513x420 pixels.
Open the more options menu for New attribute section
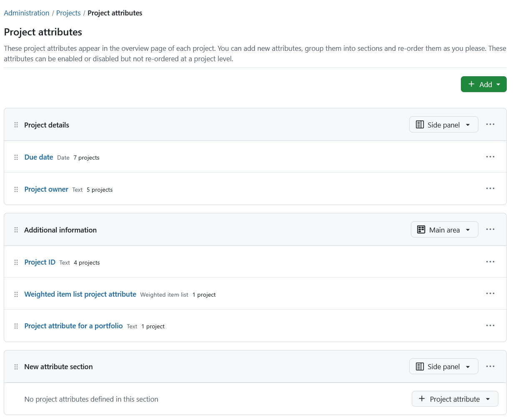[x=490, y=366]
